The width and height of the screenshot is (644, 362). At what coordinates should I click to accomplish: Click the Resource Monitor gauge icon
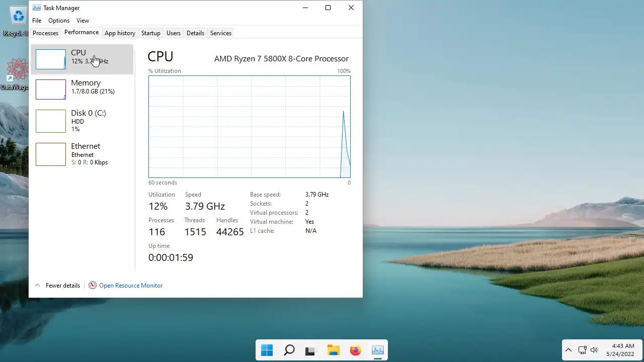(x=93, y=285)
